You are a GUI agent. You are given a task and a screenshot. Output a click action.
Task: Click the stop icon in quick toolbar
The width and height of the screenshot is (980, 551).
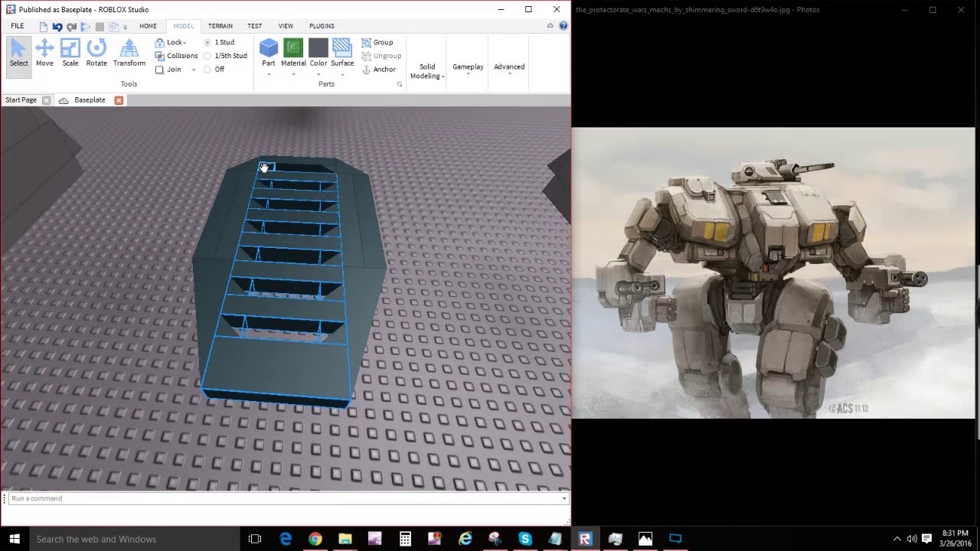coord(100,27)
